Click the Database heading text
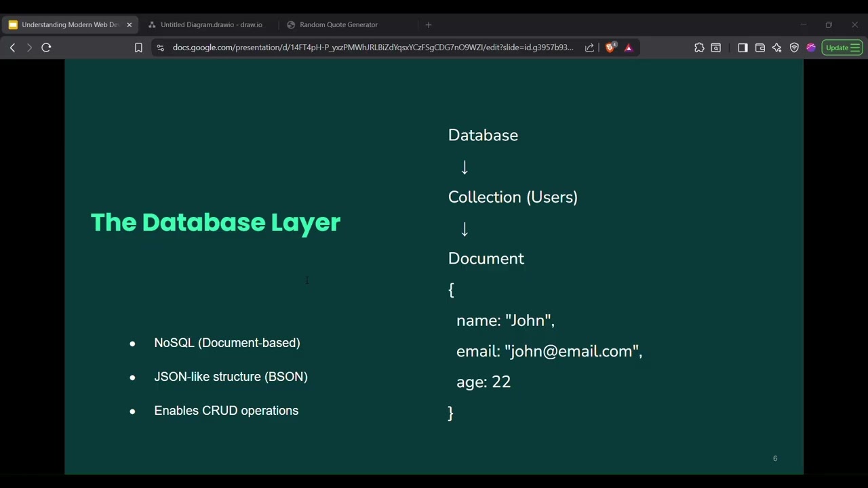Screen dimensions: 868x488 (483, 135)
